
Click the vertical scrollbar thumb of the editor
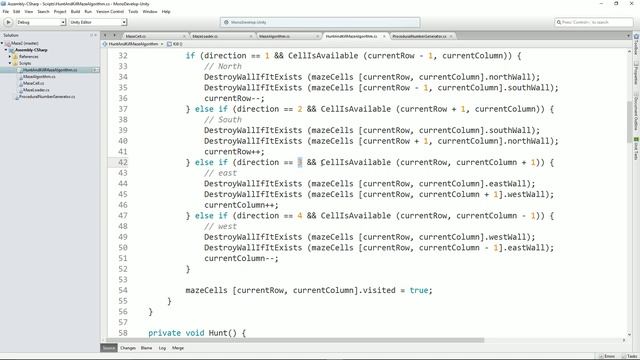pos(629,121)
